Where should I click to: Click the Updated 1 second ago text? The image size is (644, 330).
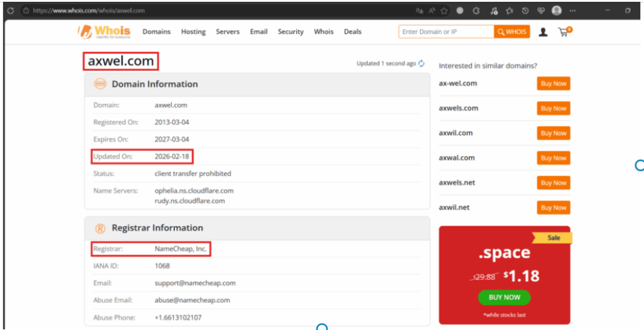(386, 63)
